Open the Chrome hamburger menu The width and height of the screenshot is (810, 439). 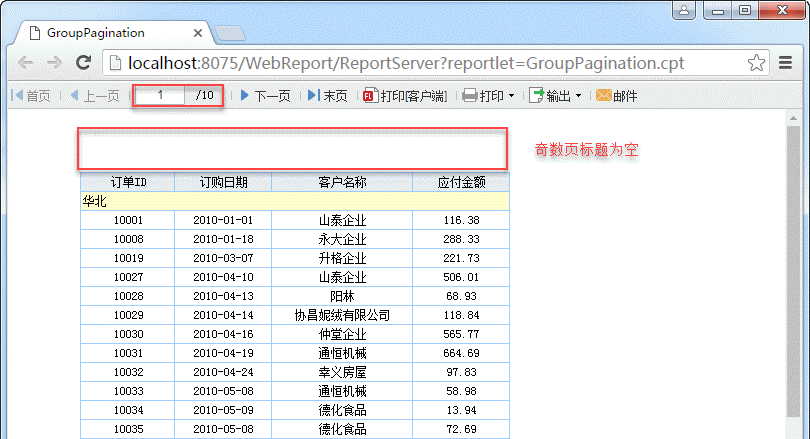pyautogui.click(x=786, y=63)
